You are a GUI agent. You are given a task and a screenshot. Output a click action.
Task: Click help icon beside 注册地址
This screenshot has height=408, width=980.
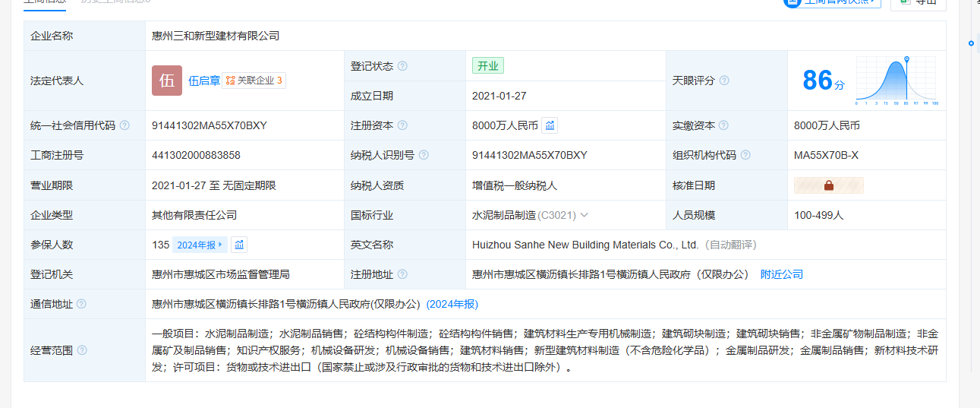pos(402,274)
